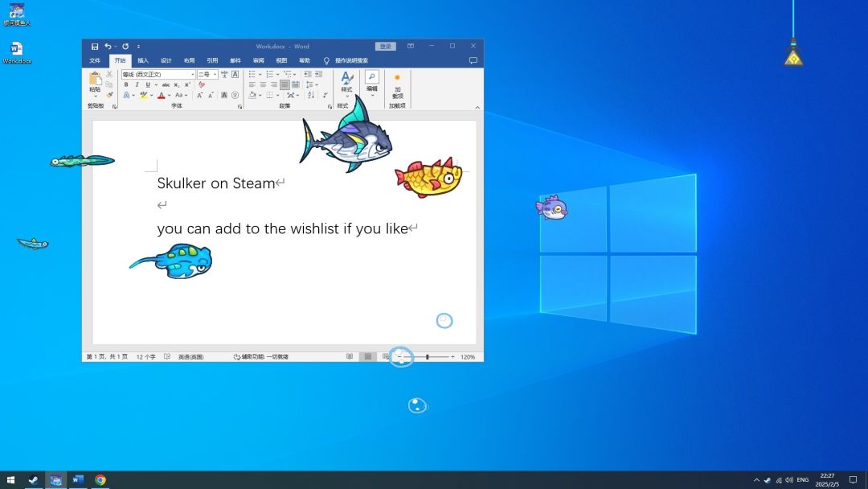The image size is (868, 489).
Task: Expand the font color dropdown arrow
Action: (x=169, y=95)
